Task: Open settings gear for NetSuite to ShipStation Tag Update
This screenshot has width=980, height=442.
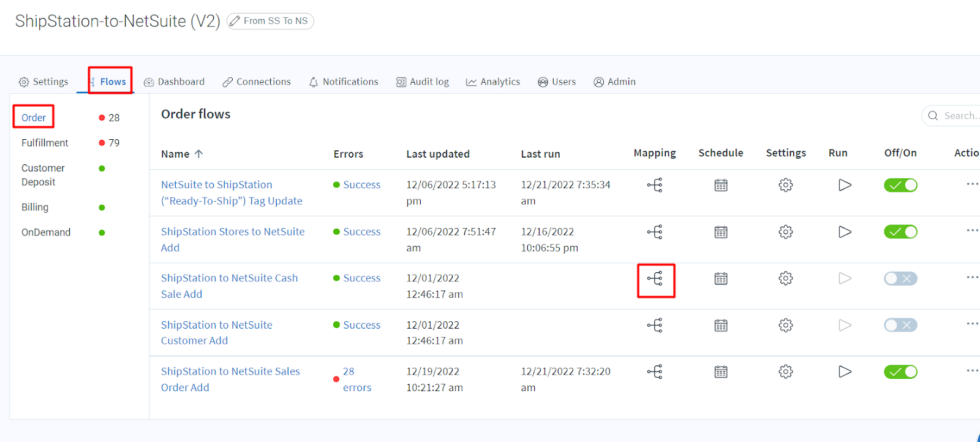Action: pos(786,185)
